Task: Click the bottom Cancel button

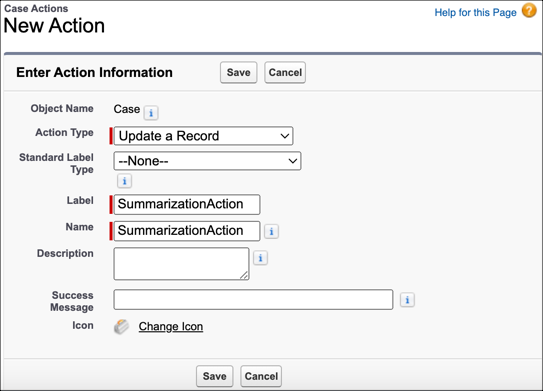Action: pyautogui.click(x=261, y=376)
